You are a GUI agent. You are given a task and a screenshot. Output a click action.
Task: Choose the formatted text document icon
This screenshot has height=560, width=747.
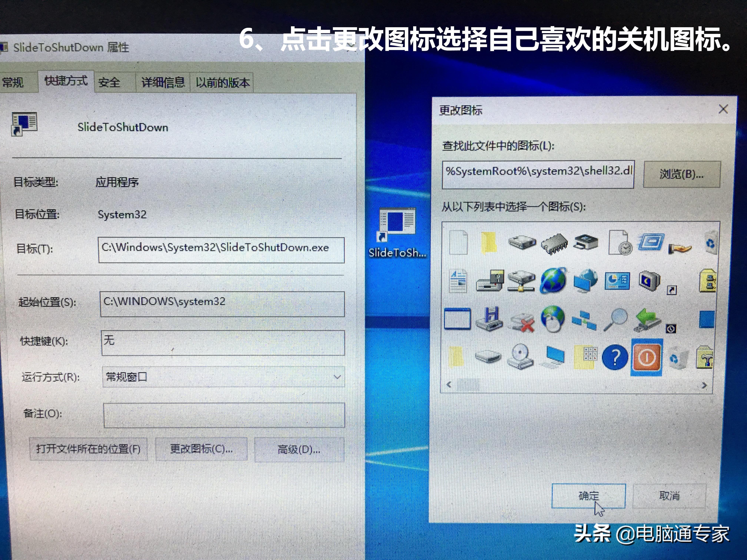458,281
